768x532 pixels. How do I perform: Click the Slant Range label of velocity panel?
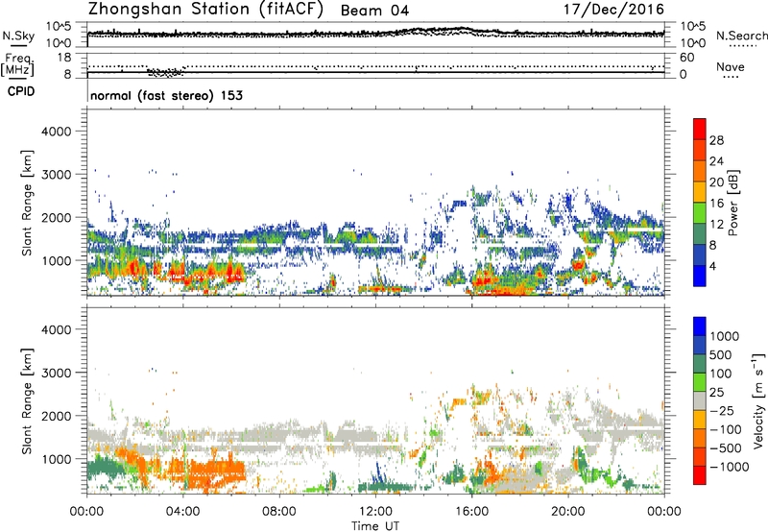27,401
